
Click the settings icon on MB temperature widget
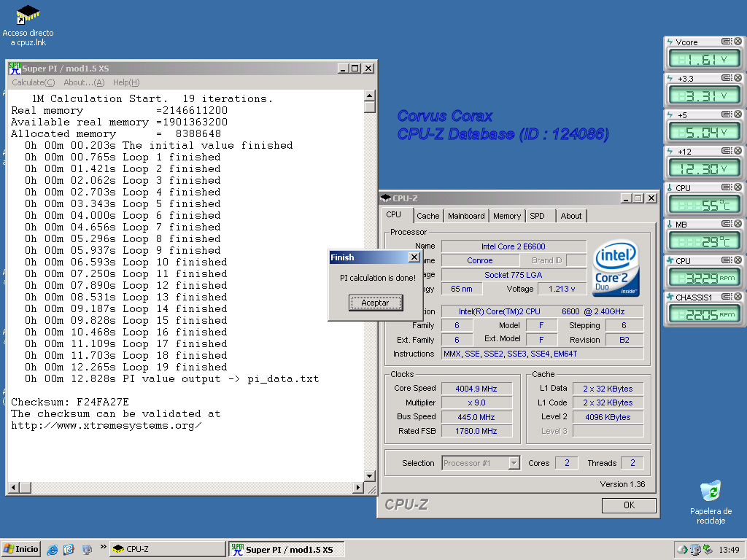(x=726, y=224)
